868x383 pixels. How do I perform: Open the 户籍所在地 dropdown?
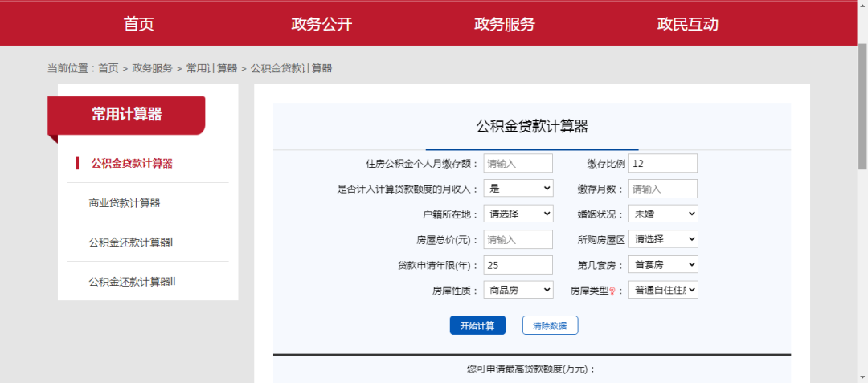[x=518, y=214]
